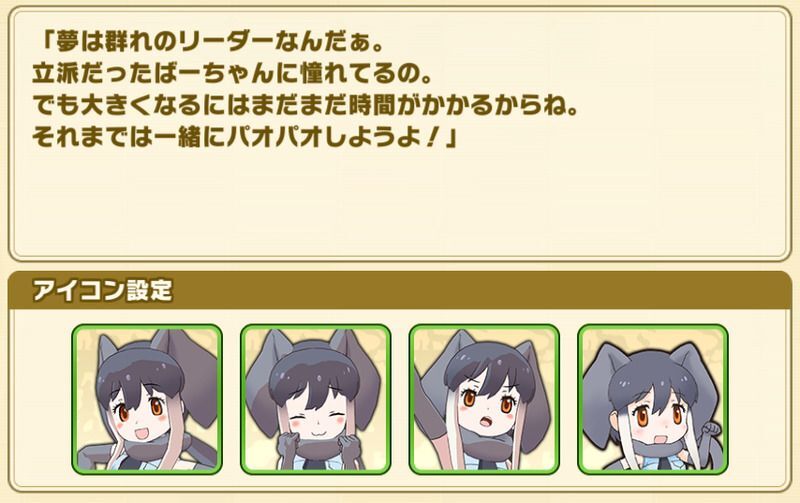This screenshot has width=800, height=503.
Task: Click the line starting でも大きくなるには
Action: [306, 105]
